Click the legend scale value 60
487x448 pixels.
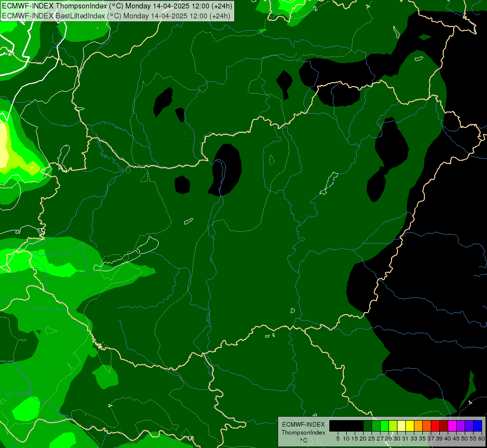point(482,439)
